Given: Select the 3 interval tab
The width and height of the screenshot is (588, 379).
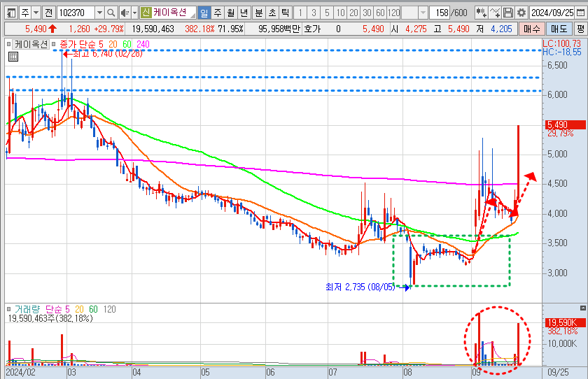Looking at the screenshot, I should 314,13.
